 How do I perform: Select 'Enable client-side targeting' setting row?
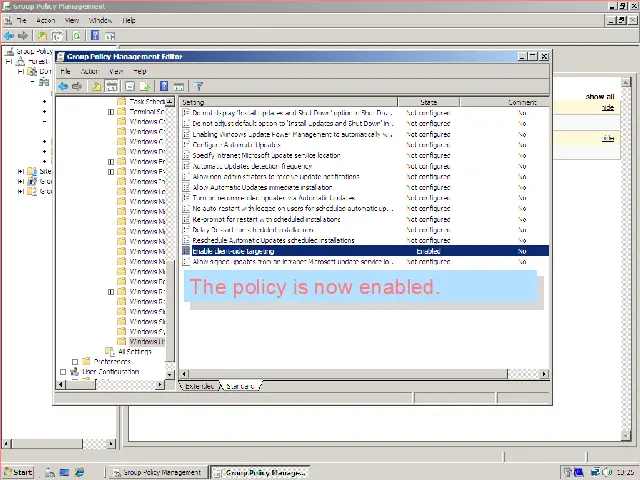[x=365, y=251]
